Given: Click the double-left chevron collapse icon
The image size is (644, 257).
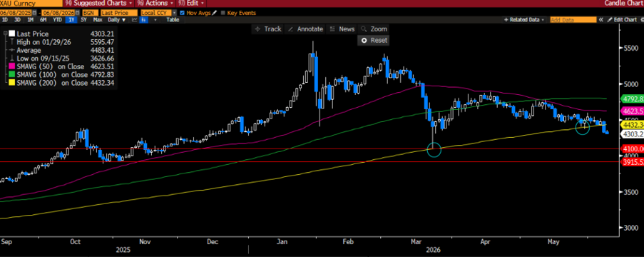Looking at the screenshot, I should [601, 20].
